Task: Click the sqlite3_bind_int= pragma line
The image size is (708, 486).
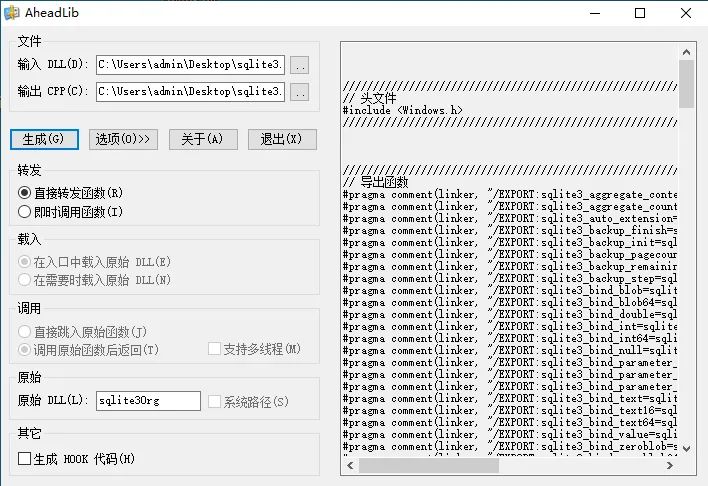Action: [510, 326]
